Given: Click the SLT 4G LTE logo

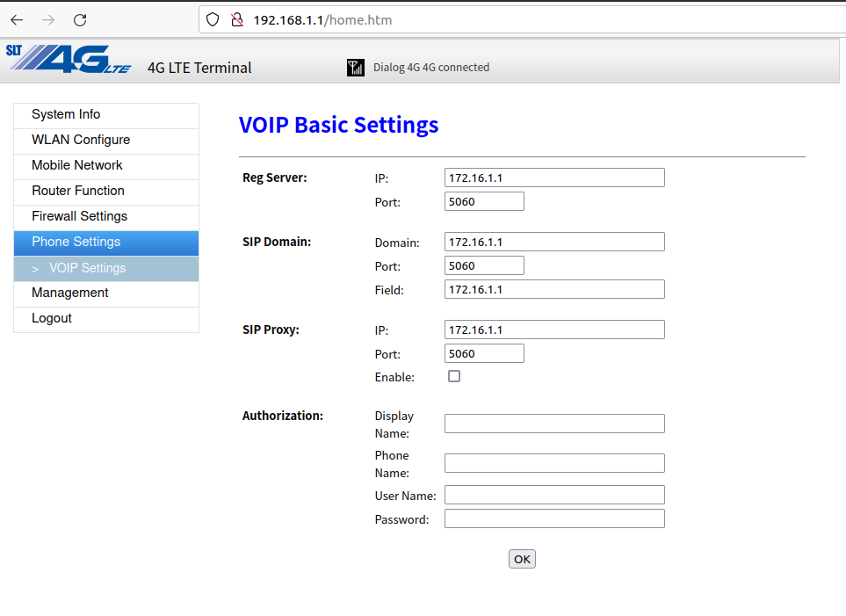Looking at the screenshot, I should click(69, 60).
